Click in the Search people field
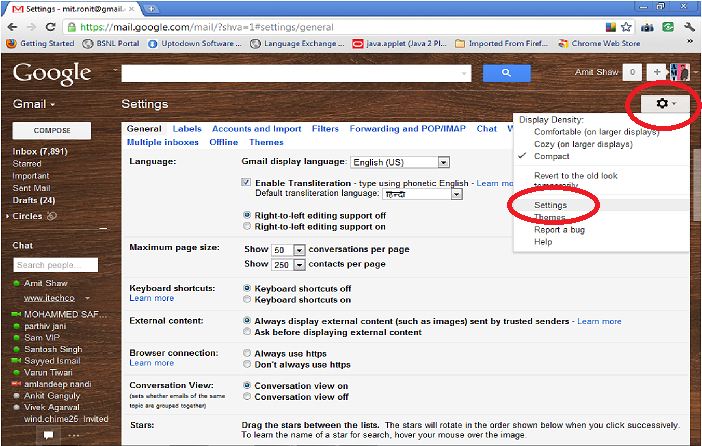 (x=56, y=265)
